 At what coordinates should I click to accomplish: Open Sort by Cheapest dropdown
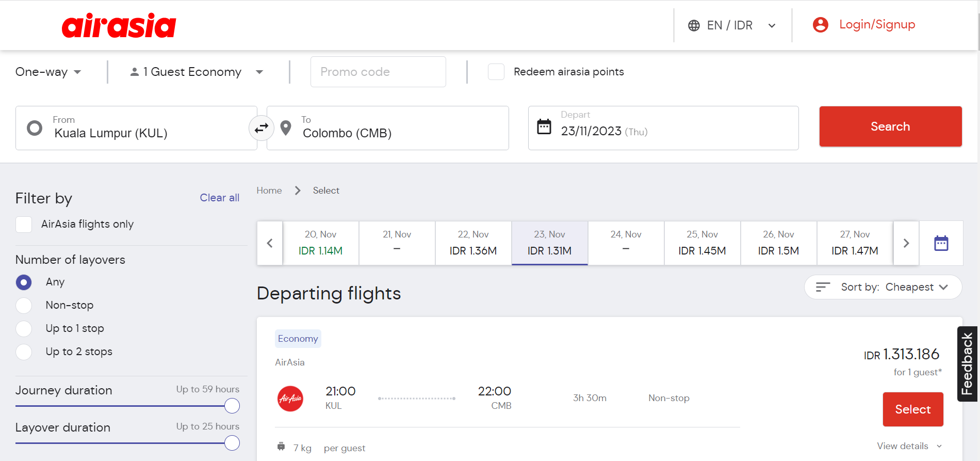[x=883, y=287]
